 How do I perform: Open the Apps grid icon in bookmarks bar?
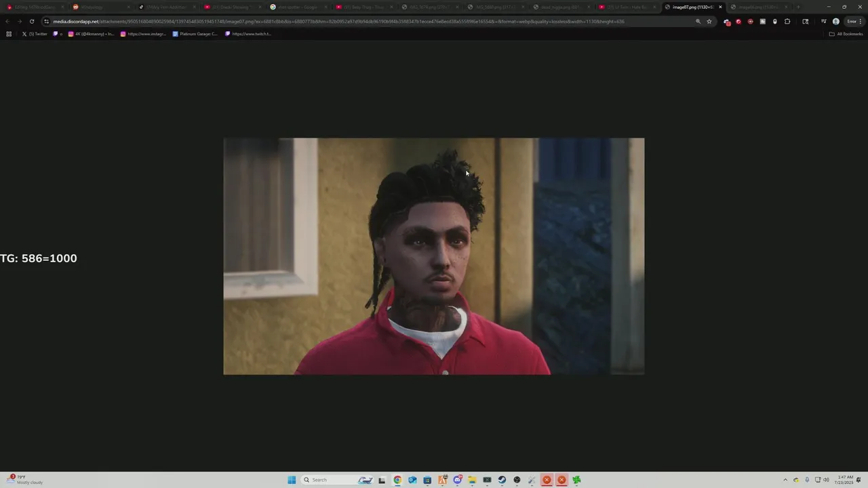coord(9,34)
